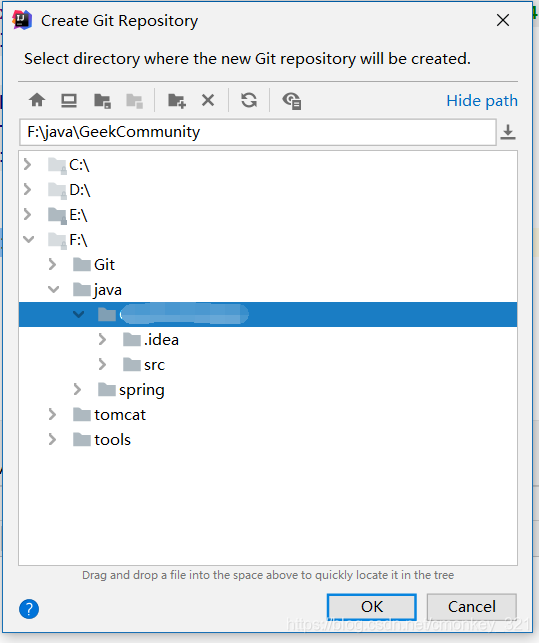Click the greyed Module directory icon
539x643 pixels.
pos(134,100)
